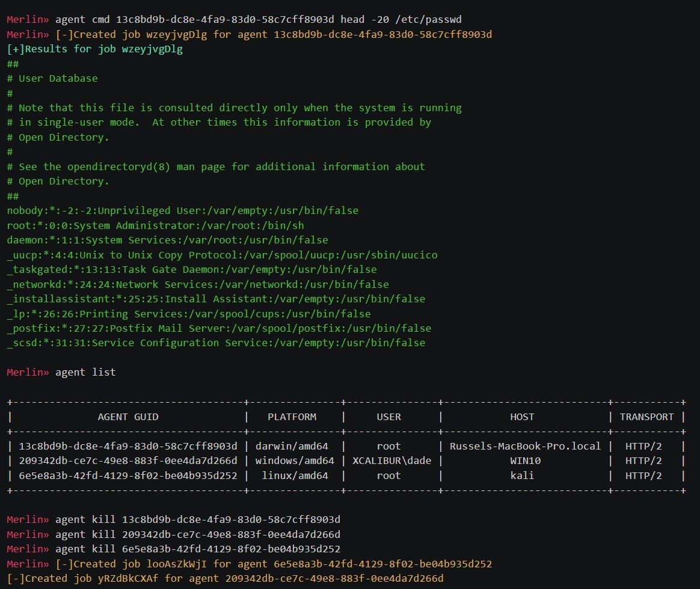Click the HTTP/2 transport cell for WIN10
This screenshot has width=700, height=589.
coord(643,460)
